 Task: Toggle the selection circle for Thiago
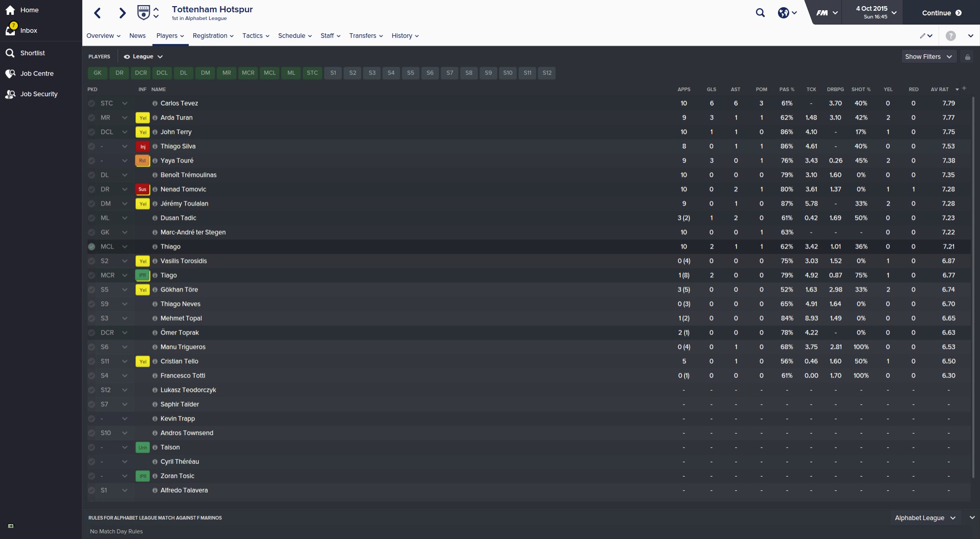(x=92, y=246)
